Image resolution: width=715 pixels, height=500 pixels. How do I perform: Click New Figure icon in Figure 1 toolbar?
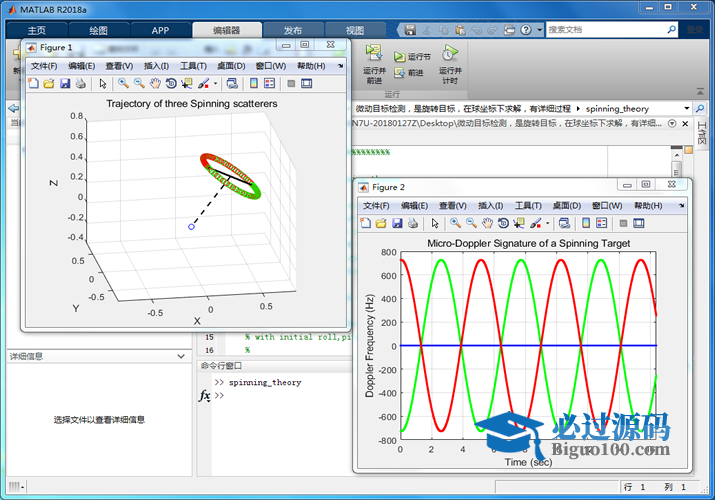[33, 83]
